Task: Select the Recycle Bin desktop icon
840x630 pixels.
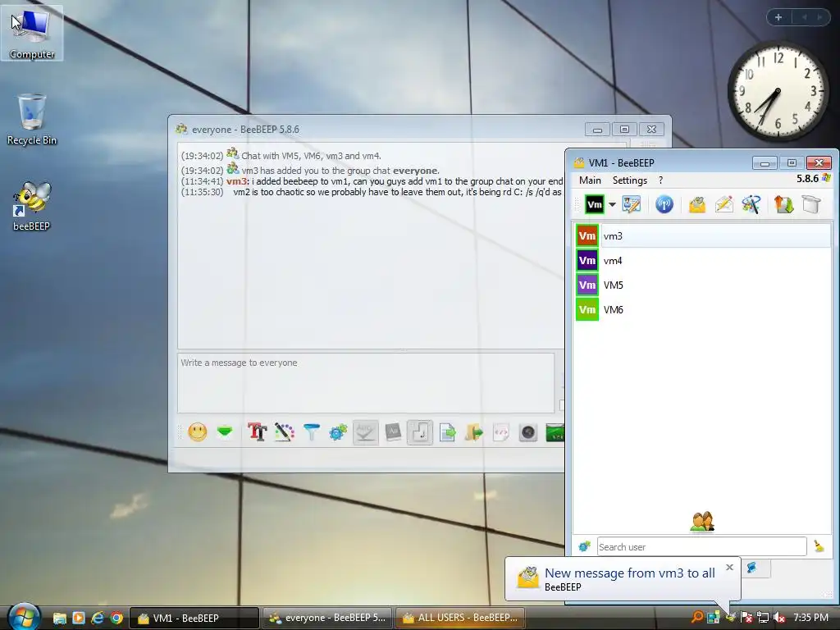Action: (x=32, y=120)
